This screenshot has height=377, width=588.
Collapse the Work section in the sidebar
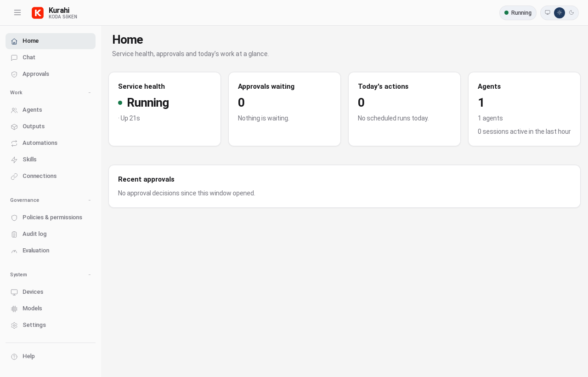point(90,93)
